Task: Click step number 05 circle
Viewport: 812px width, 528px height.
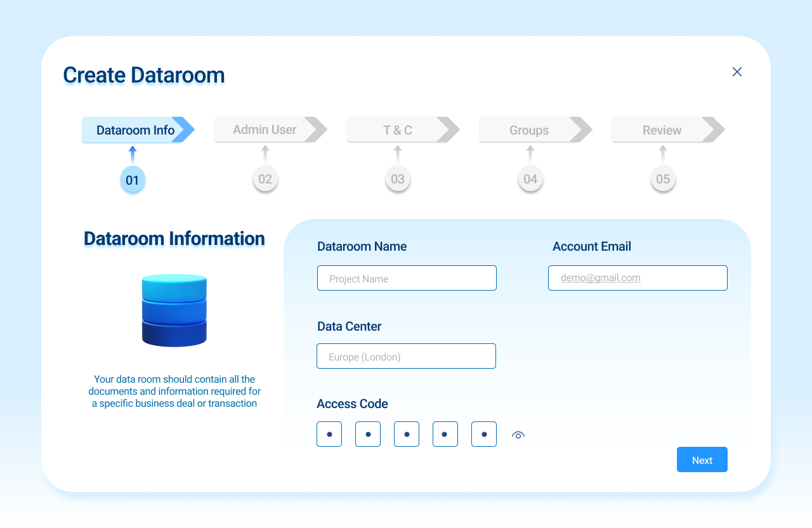Action: 663,179
